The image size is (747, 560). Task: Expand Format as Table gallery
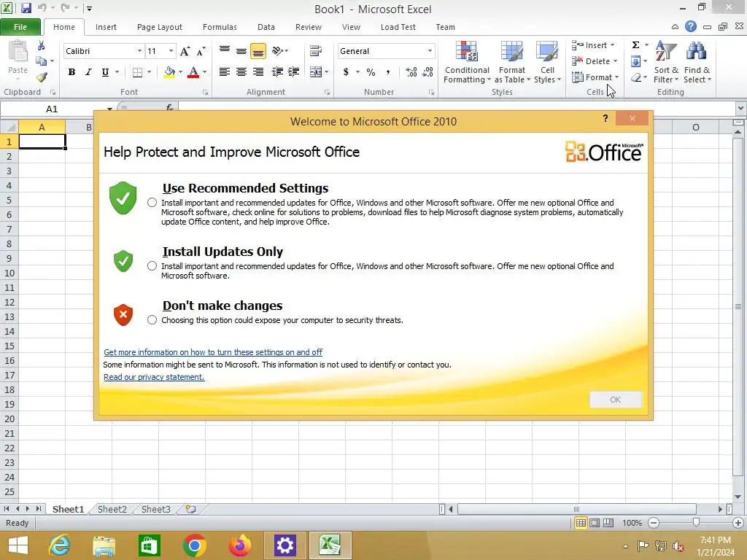tap(512, 63)
